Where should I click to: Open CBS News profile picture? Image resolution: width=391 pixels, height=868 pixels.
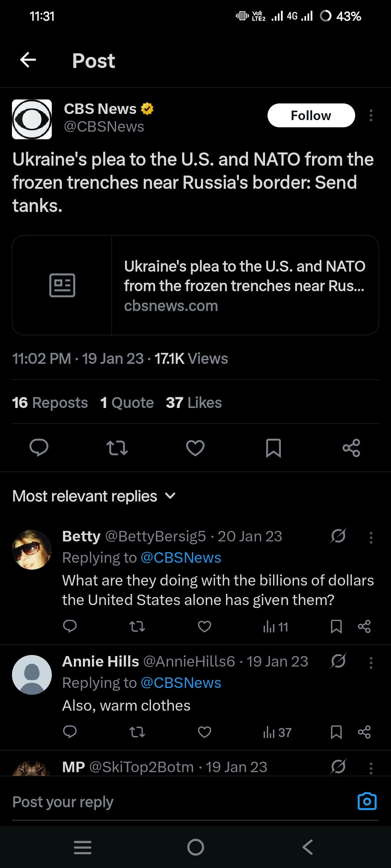point(32,119)
